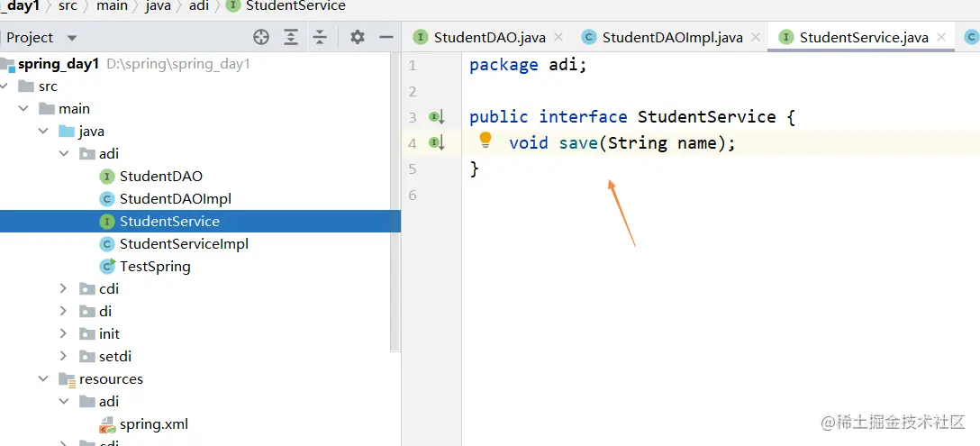Viewport: 980px width, 446px height.
Task: Click the spring.xml file icon
Action: [x=107, y=424]
